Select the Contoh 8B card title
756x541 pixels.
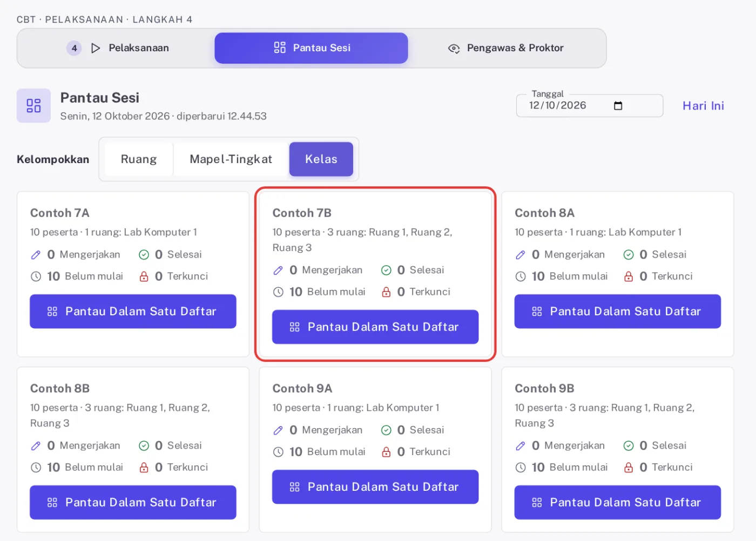(60, 389)
